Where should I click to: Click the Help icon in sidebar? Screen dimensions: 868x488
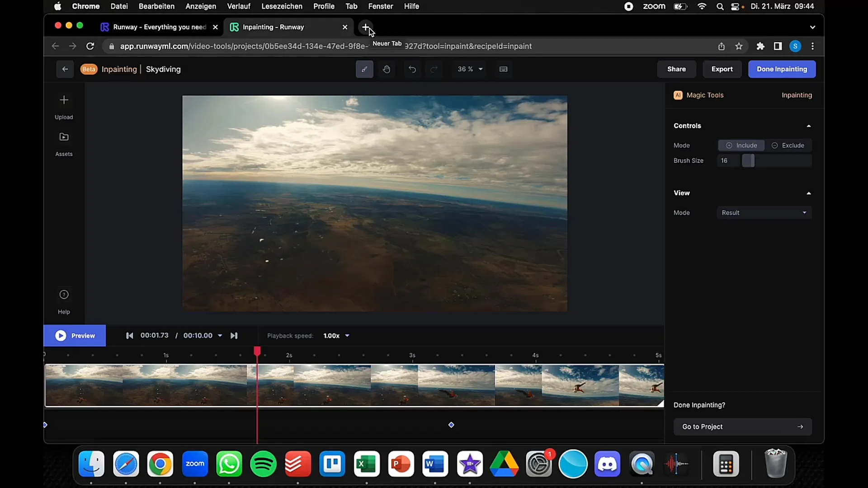(64, 294)
